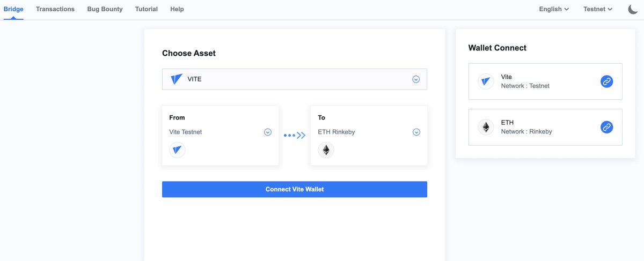Click the ETH link icon in Wallet Connect

pyautogui.click(x=606, y=127)
